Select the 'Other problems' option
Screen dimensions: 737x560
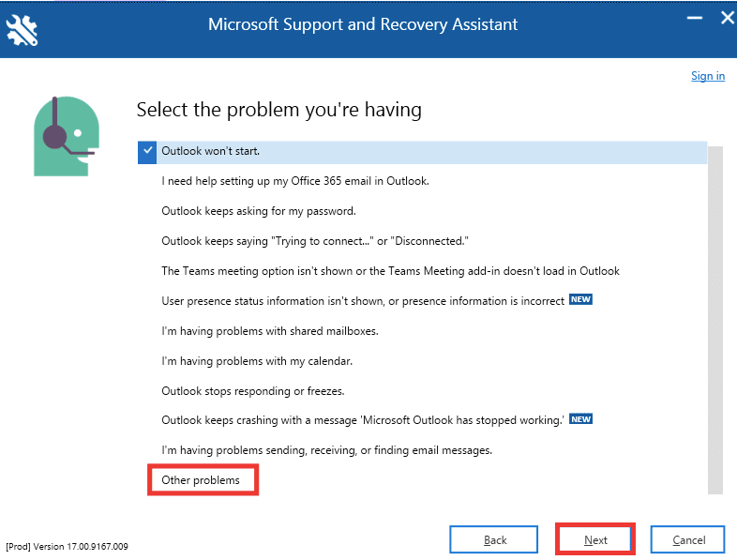click(x=201, y=480)
